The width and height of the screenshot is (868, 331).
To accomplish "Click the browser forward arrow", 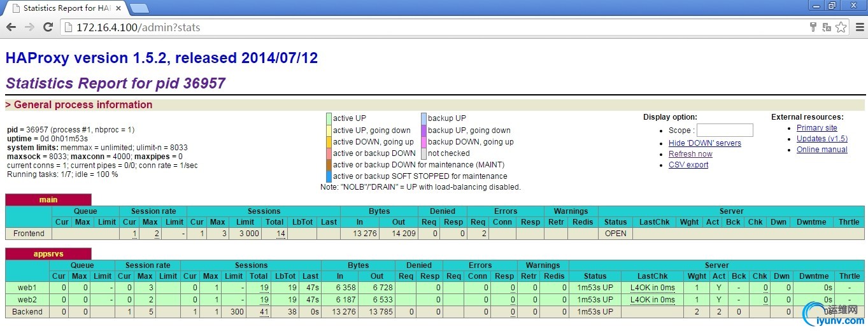I will coord(29,27).
